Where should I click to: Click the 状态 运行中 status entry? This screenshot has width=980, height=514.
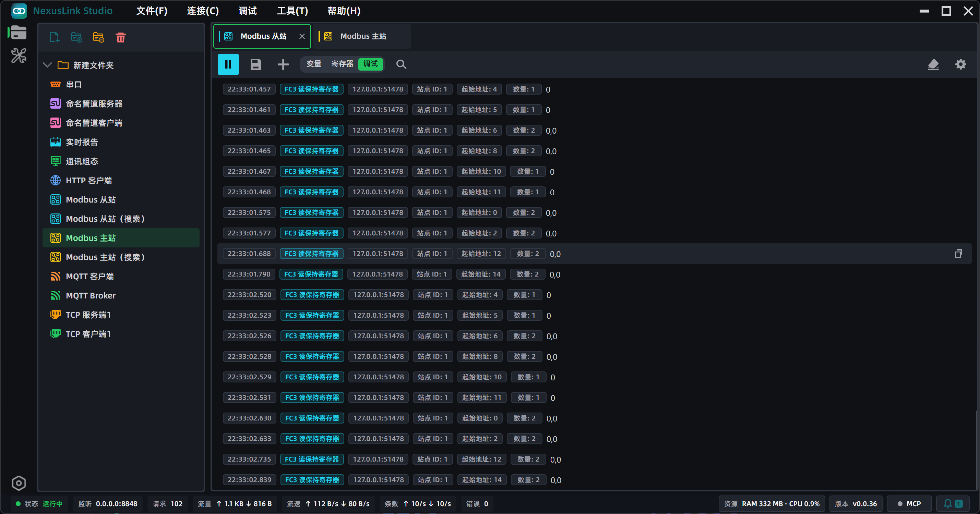39,503
